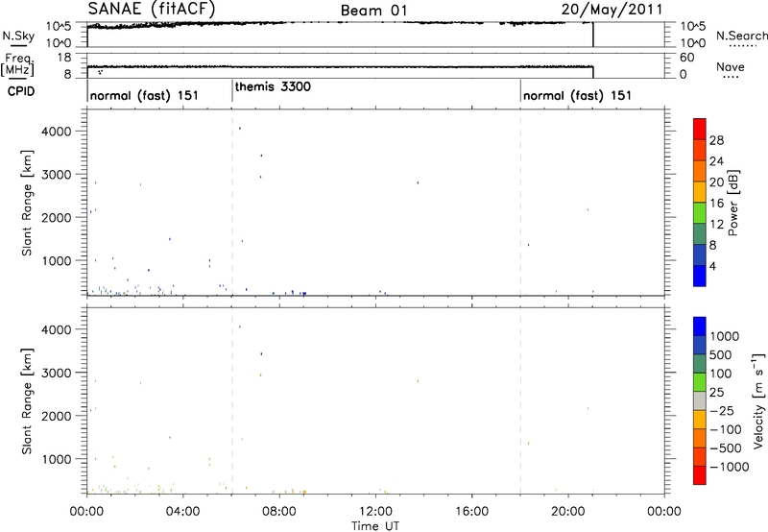This screenshot has width=768, height=532.
Task: Click the 'Nave' legend label
Action: tap(731, 66)
